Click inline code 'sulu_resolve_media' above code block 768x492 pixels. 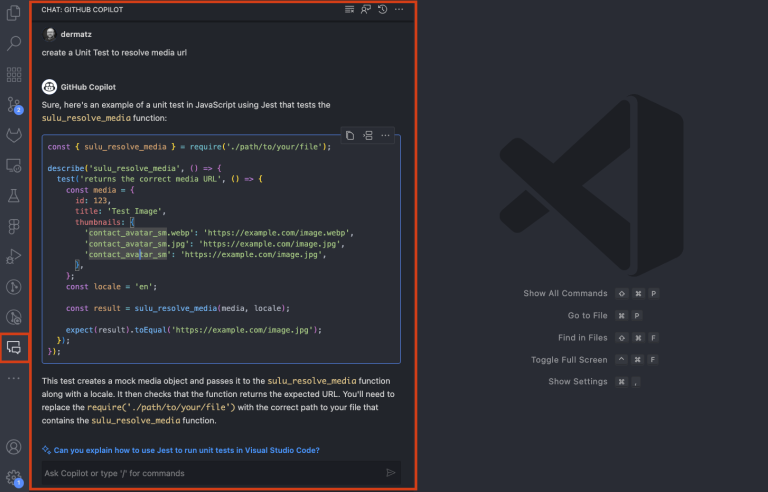86,118
